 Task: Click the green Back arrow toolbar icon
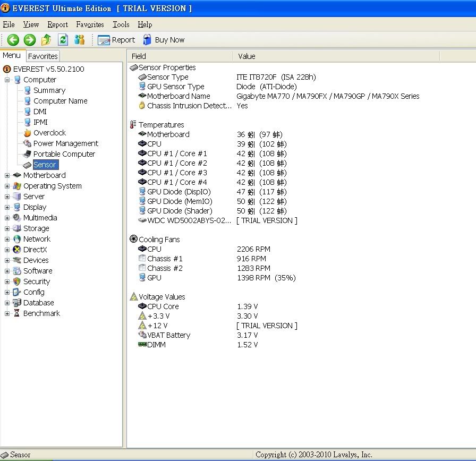pos(13,40)
